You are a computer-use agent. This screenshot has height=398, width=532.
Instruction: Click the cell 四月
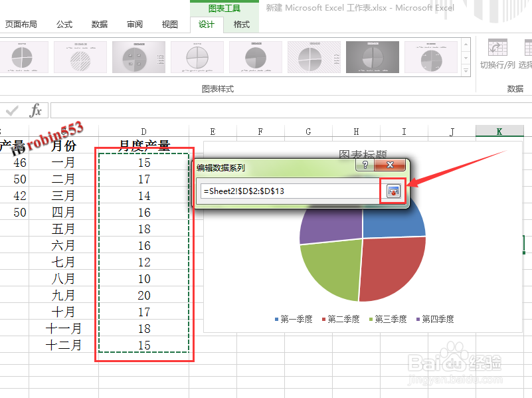click(64, 213)
